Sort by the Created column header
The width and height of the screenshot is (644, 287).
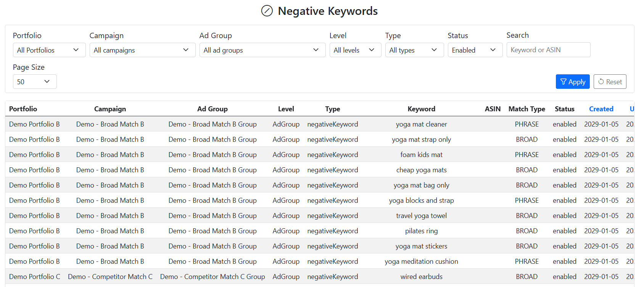coord(601,109)
